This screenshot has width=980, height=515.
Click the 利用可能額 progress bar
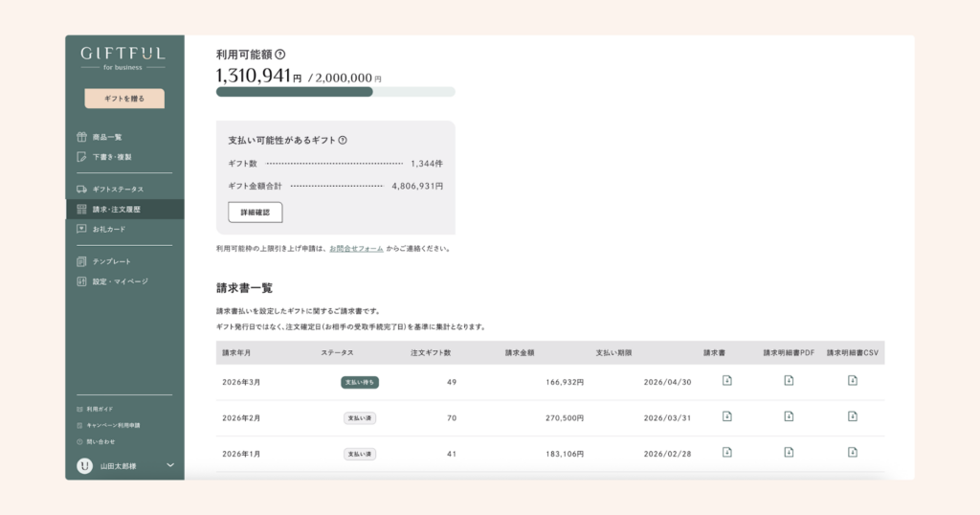[335, 92]
